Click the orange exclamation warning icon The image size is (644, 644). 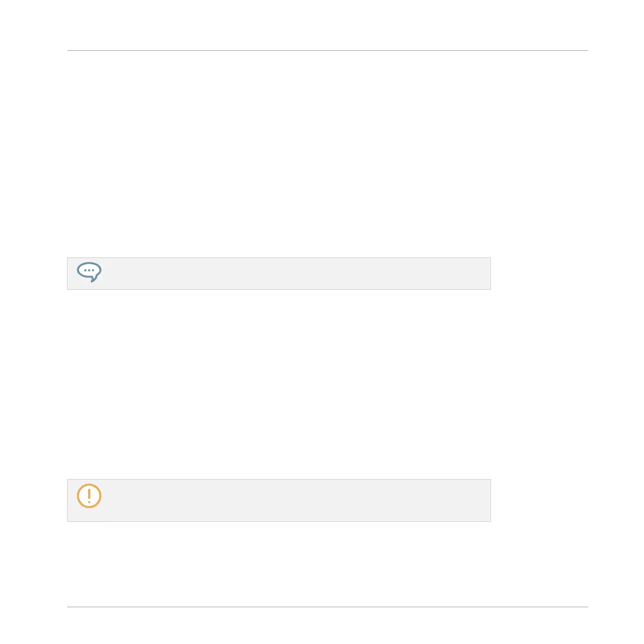click(89, 496)
